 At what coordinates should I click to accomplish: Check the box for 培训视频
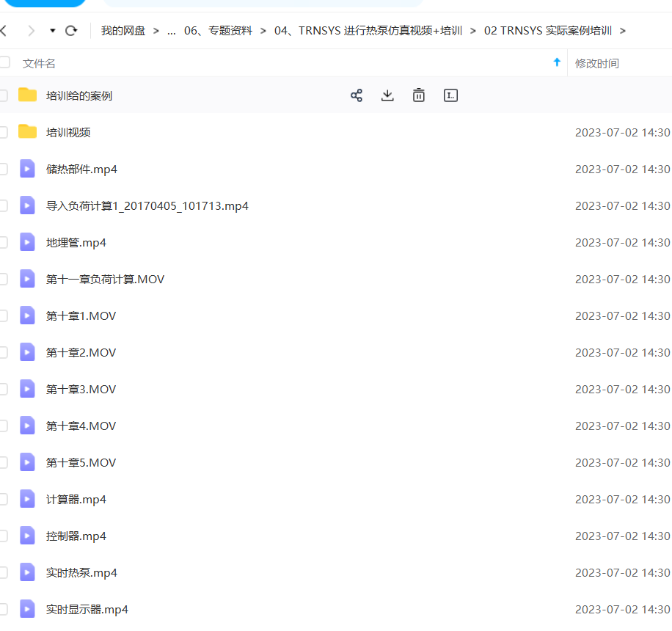[x=4, y=132]
